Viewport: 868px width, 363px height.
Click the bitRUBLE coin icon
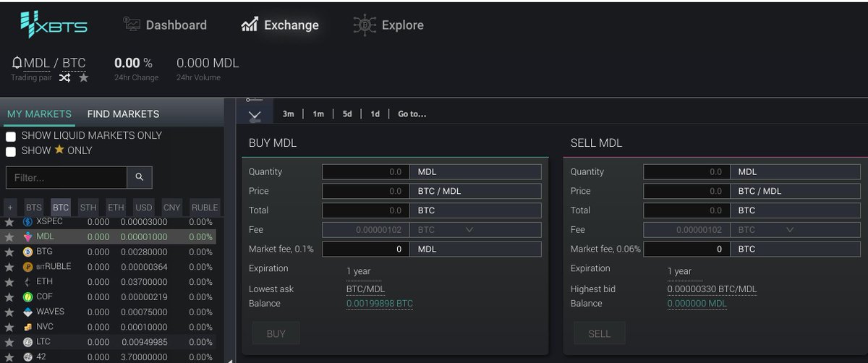[x=28, y=267]
